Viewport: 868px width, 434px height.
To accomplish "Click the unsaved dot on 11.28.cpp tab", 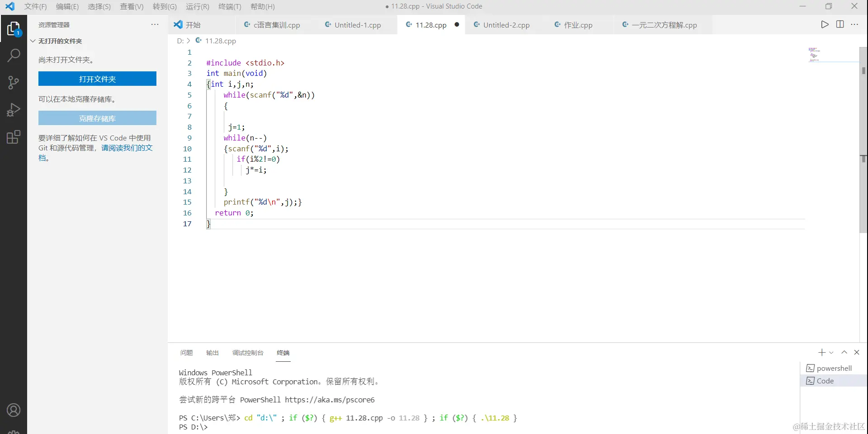I will coord(457,24).
